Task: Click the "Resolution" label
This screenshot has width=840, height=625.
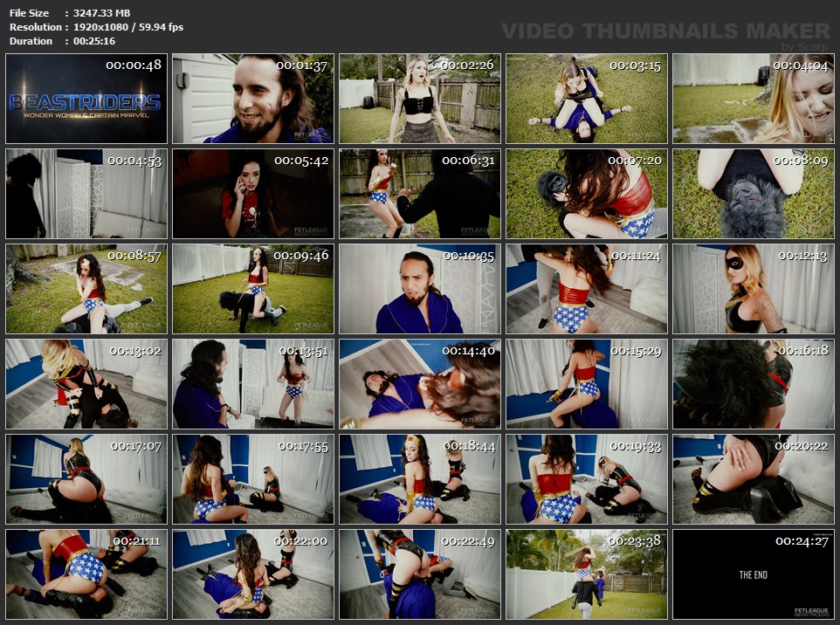Action: [x=35, y=27]
